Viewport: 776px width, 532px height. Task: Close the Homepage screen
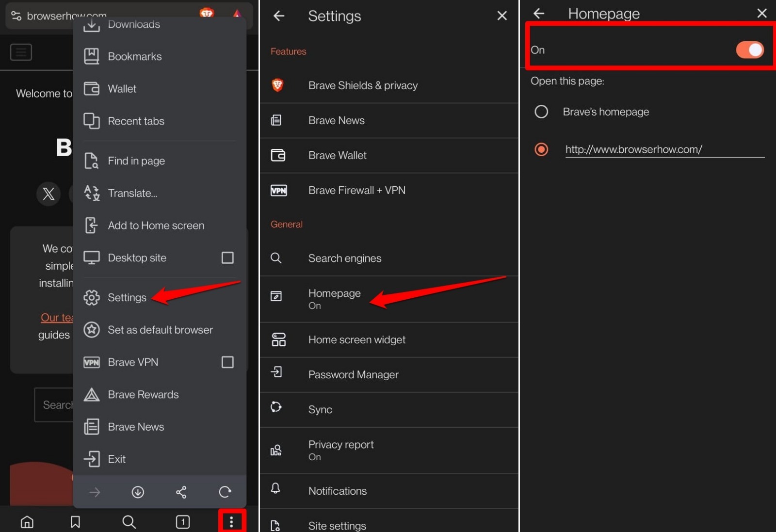(x=762, y=14)
